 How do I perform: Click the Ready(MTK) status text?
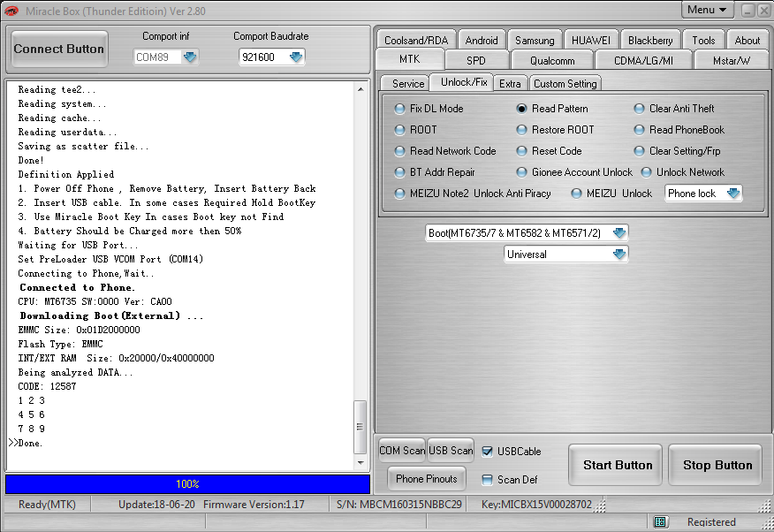(47, 505)
